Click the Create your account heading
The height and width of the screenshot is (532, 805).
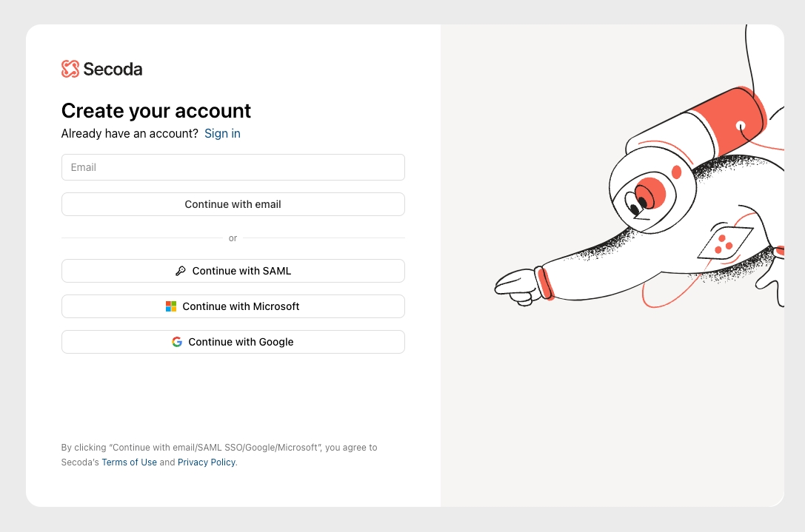point(156,111)
